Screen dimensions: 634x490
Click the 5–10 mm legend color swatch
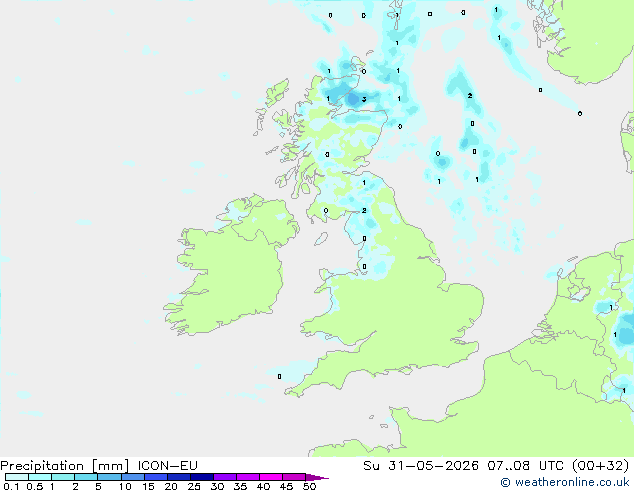109,477
